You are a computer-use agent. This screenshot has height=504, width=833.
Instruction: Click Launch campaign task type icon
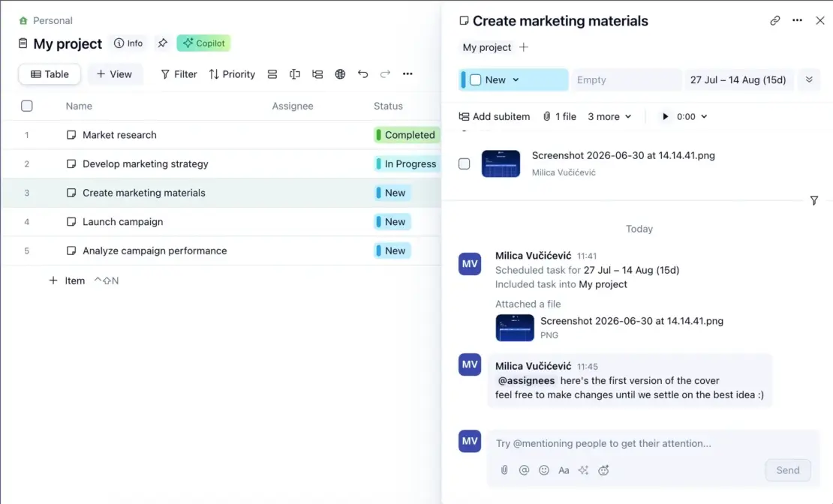71,222
